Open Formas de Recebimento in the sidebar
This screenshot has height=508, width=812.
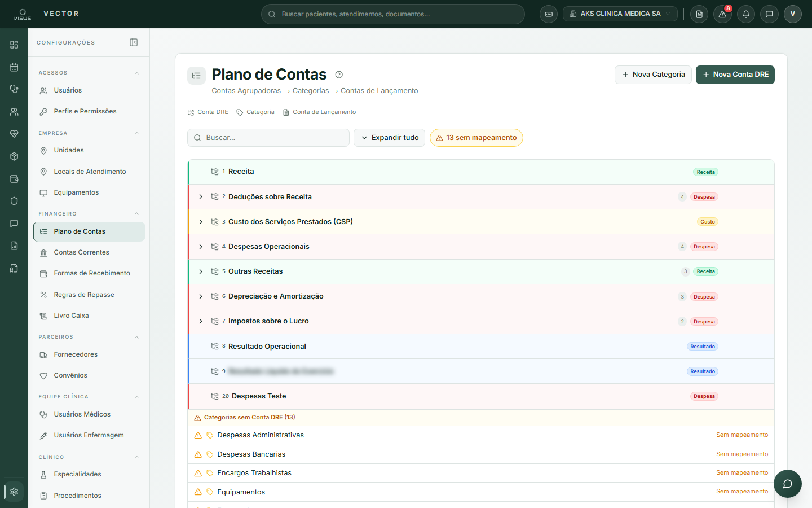89,273
